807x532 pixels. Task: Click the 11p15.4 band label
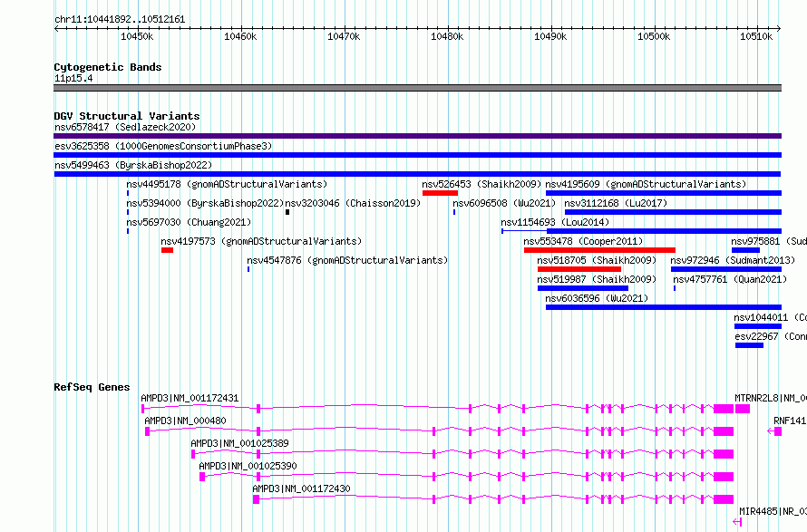pos(73,79)
